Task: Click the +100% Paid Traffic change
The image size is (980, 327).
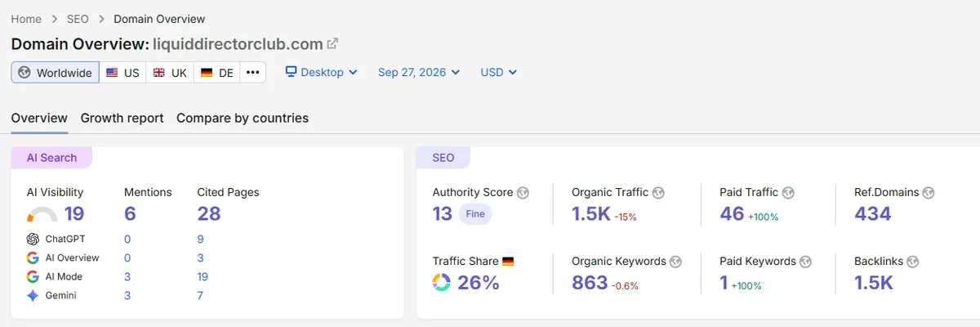Action: click(x=764, y=217)
